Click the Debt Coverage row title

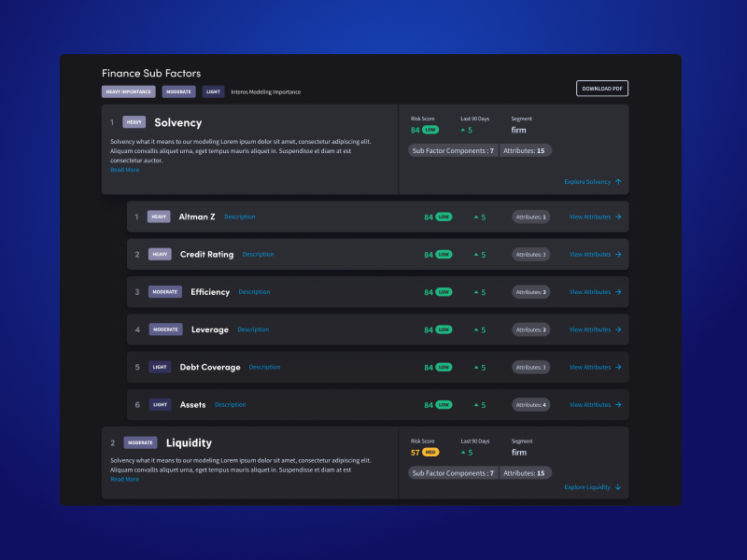tap(210, 367)
